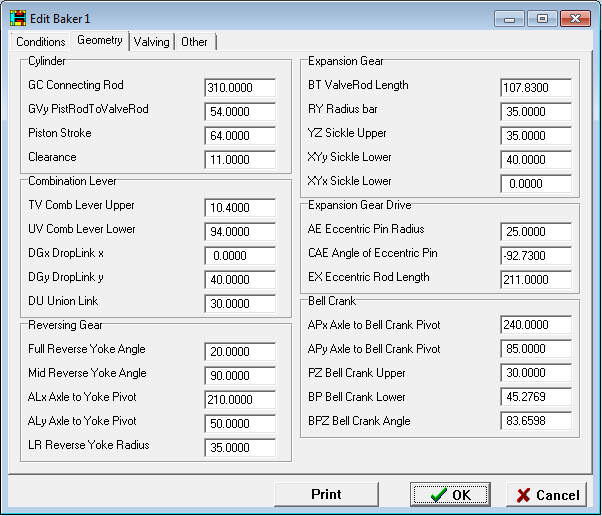Switch to the Conditions tab

click(x=40, y=42)
